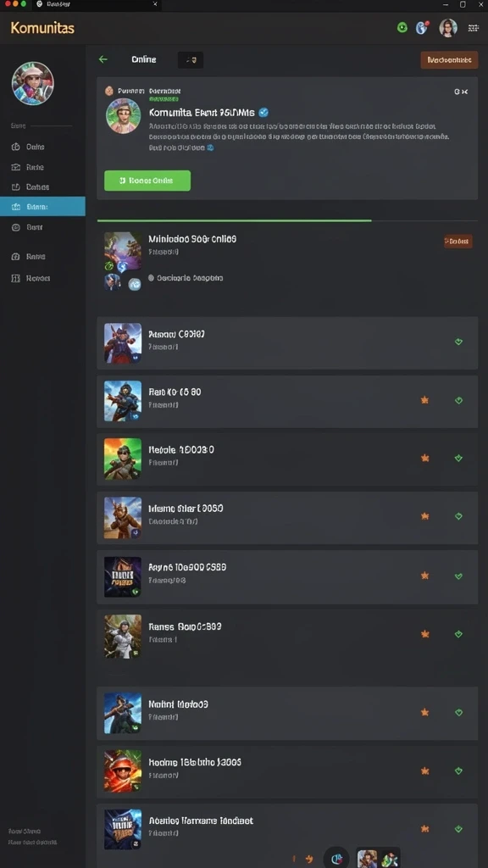Click the green back arrow beside Online

(x=103, y=59)
